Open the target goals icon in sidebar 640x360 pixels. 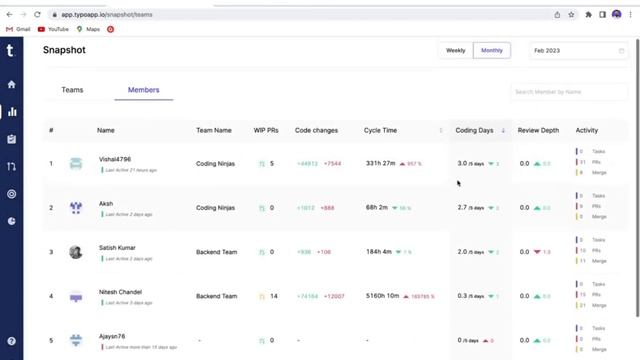(11, 194)
